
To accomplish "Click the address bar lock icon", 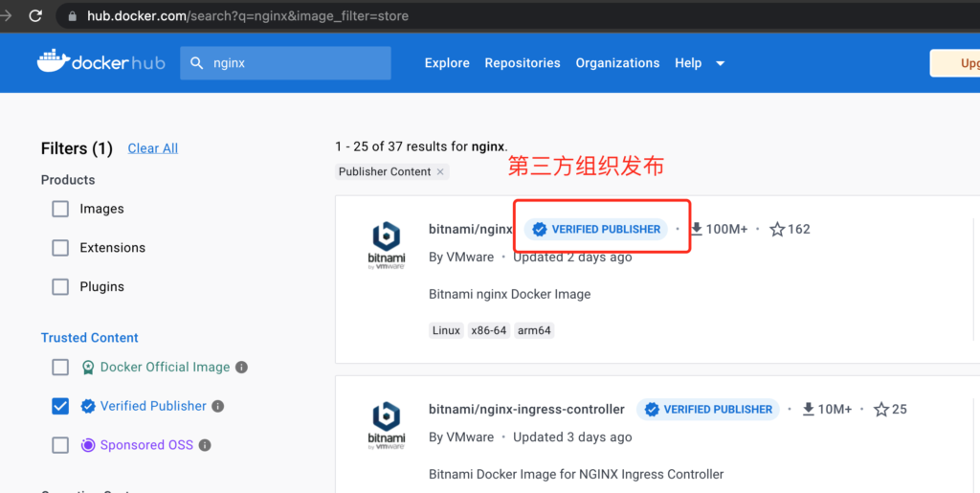I will tap(73, 16).
